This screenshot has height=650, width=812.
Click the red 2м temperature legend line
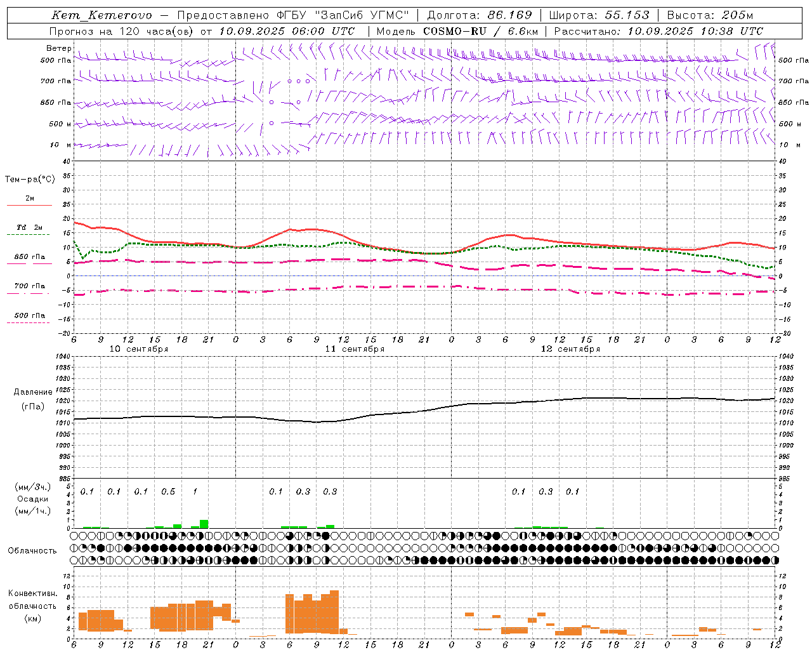point(29,206)
